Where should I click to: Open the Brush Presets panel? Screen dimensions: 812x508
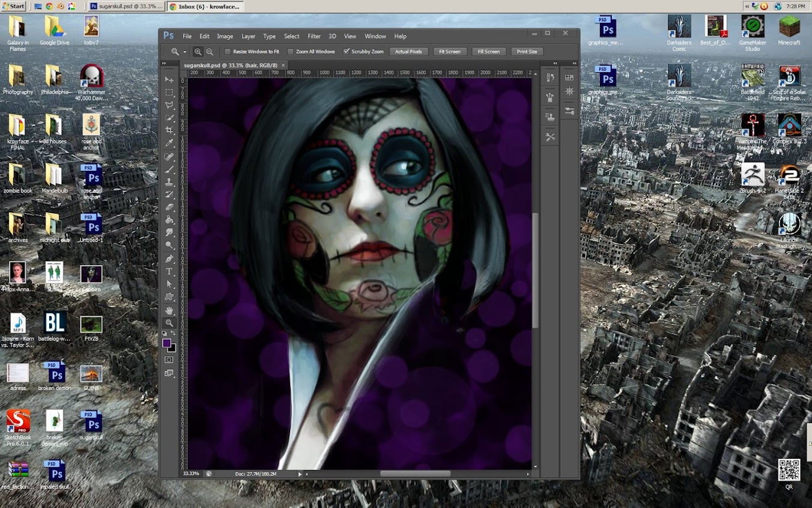pyautogui.click(x=569, y=111)
